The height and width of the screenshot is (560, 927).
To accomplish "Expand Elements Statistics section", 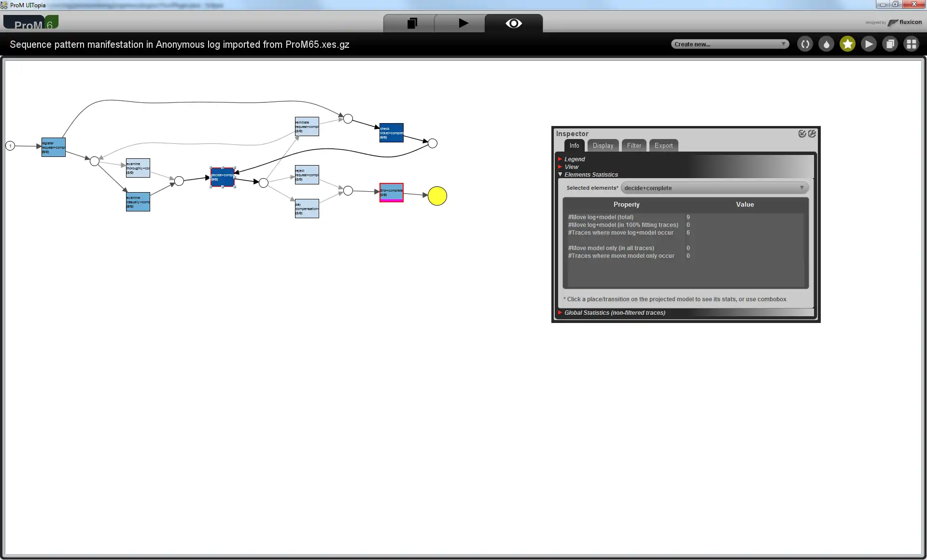I will click(x=560, y=174).
